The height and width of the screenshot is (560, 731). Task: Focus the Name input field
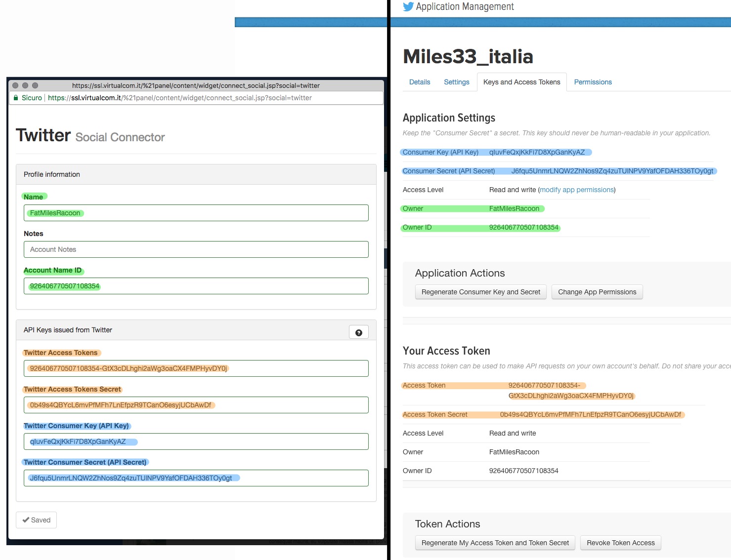196,213
